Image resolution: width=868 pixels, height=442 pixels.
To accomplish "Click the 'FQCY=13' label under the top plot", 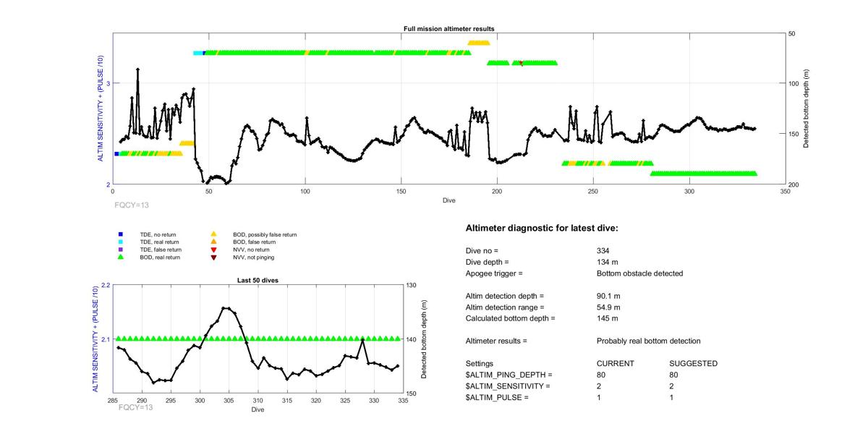I will 132,205.
